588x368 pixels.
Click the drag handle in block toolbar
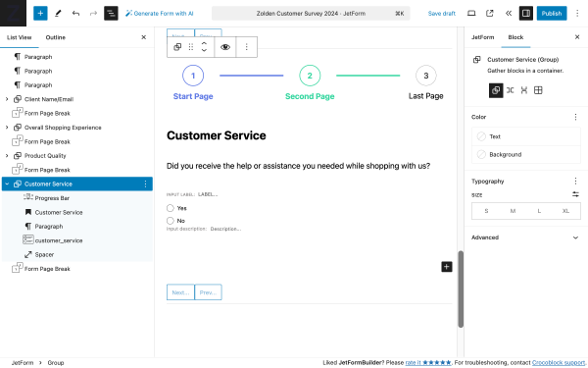tap(191, 47)
